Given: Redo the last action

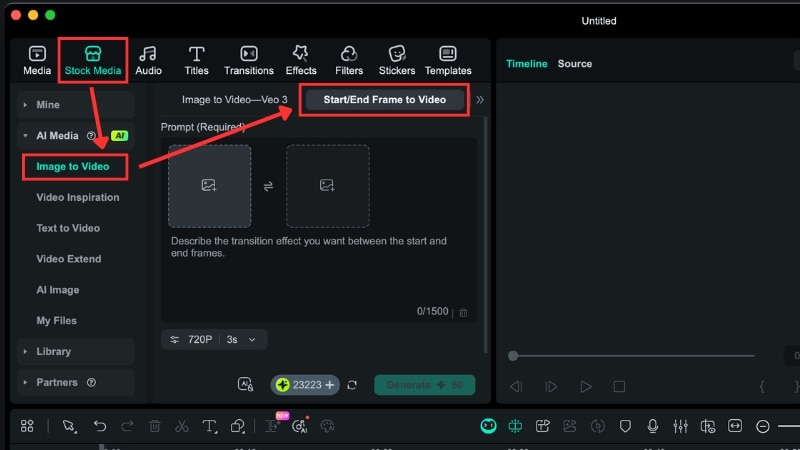Looking at the screenshot, I should click(x=127, y=426).
